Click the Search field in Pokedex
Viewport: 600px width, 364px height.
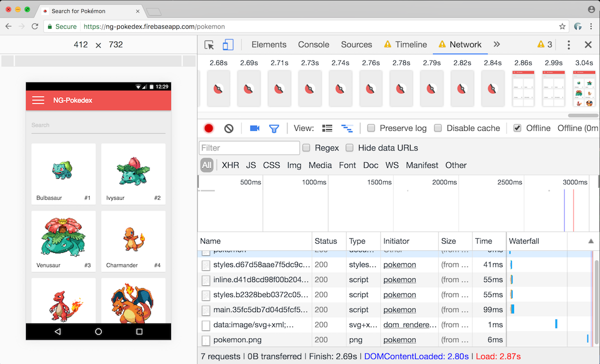[98, 125]
